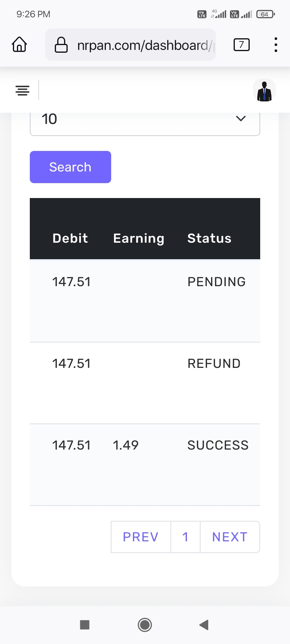Tap the nrpan.com address bar URL
The image size is (290, 644).
coord(143,45)
